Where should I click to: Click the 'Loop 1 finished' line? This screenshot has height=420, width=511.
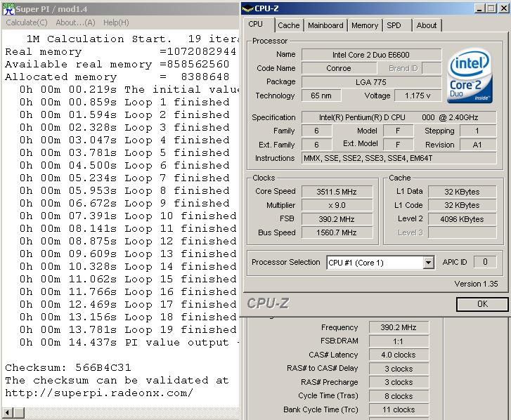(x=124, y=103)
